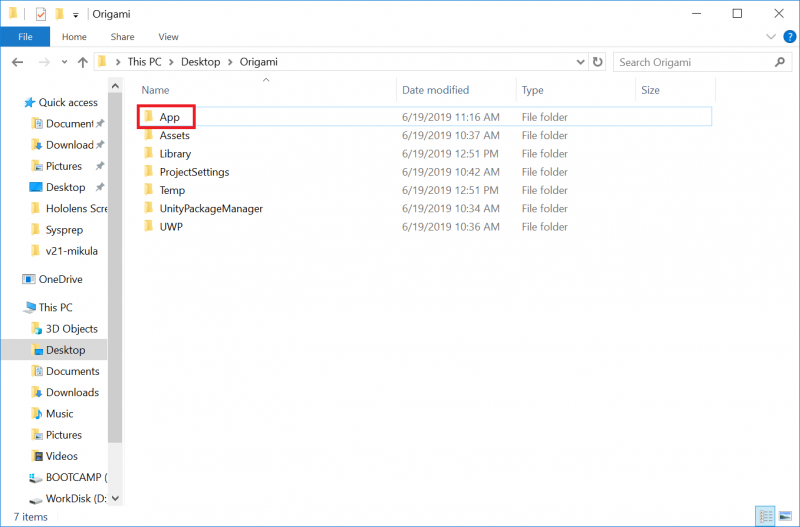Image resolution: width=800 pixels, height=527 pixels.
Task: Navigate to Desktop breadcrumb
Action: pyautogui.click(x=201, y=62)
